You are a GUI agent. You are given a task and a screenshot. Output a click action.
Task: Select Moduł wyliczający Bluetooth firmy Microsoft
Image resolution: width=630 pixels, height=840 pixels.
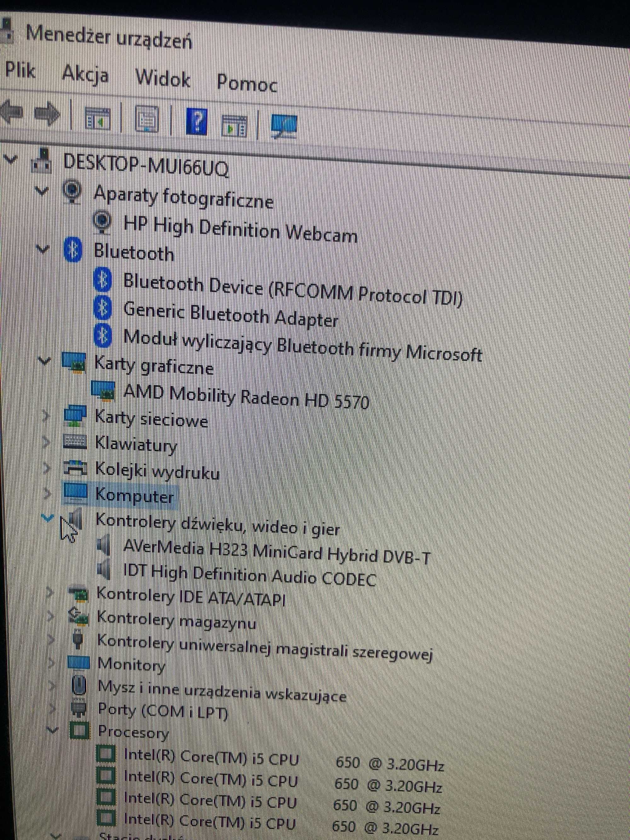pos(303,346)
